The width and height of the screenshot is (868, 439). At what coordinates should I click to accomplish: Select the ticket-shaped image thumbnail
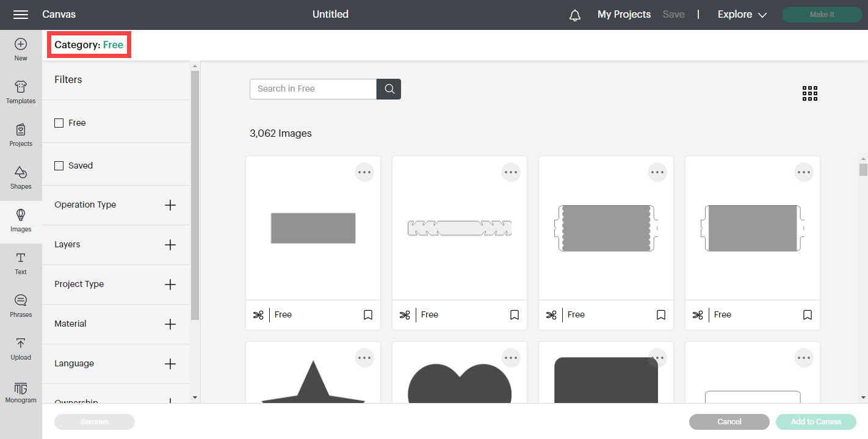[606, 228]
